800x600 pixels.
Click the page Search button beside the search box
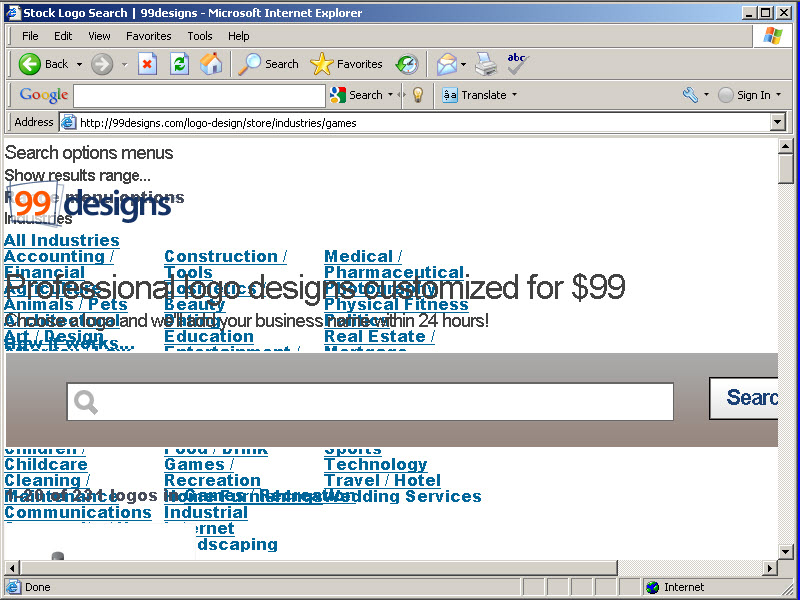[x=744, y=398]
